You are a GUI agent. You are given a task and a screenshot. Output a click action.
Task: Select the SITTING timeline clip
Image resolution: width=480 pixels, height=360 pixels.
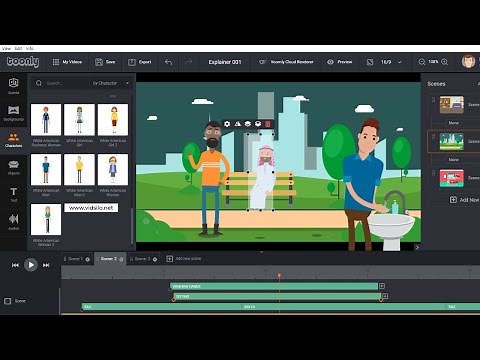click(x=277, y=296)
